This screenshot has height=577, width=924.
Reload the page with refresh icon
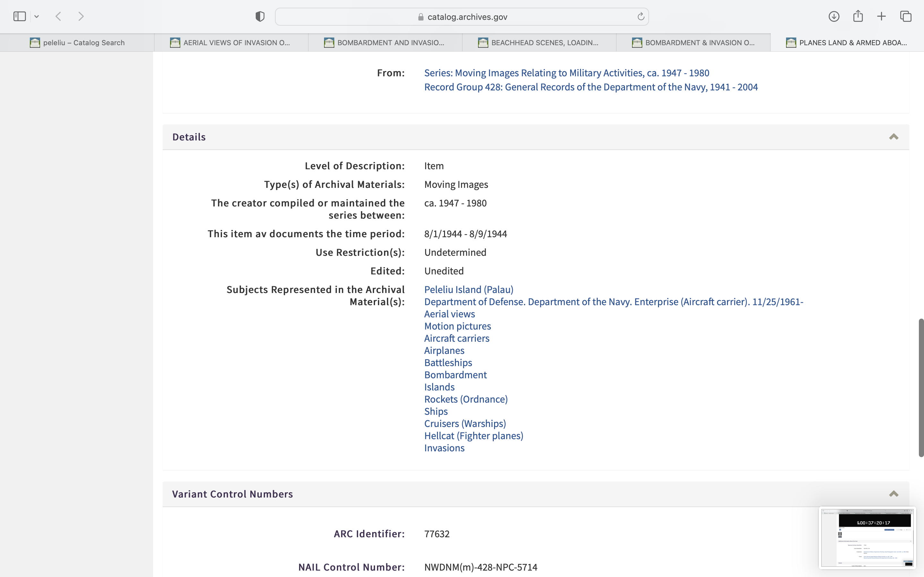coord(641,16)
